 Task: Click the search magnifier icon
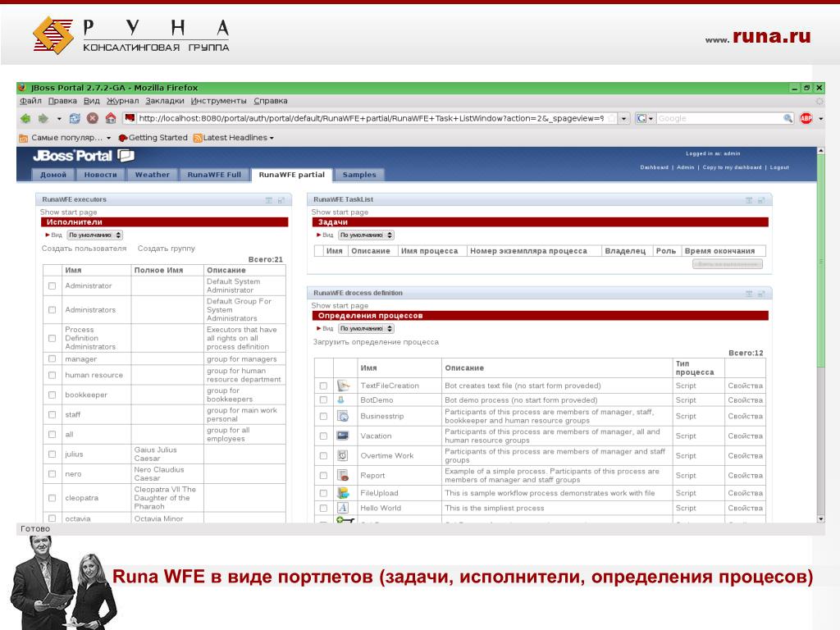click(787, 118)
